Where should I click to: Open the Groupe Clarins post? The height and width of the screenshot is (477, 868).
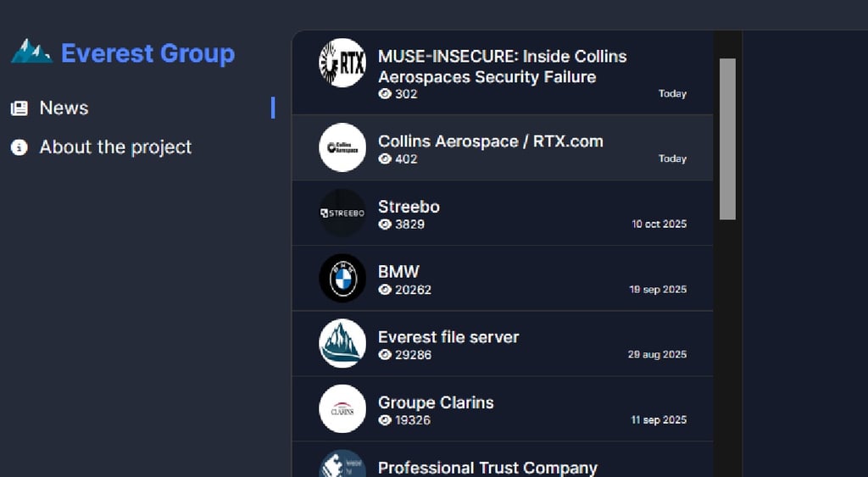(x=436, y=402)
